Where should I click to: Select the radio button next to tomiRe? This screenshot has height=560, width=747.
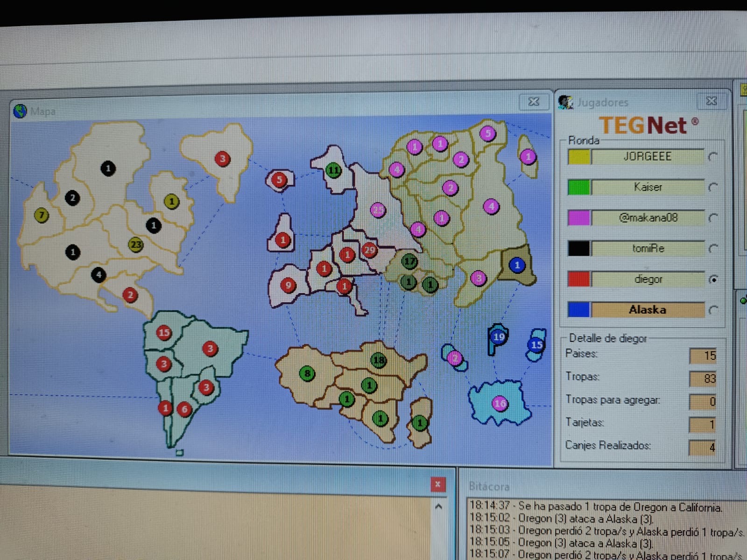(713, 249)
